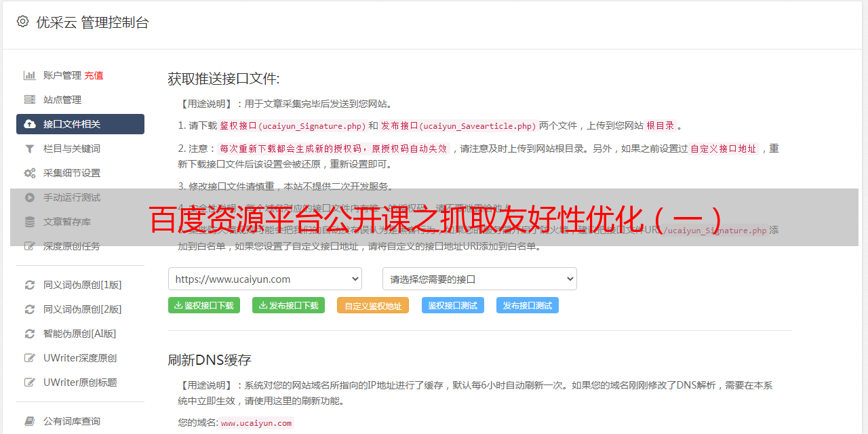Click the 每次重新下载都会生成新的授权码 warning text
868x434 pixels.
point(333,149)
